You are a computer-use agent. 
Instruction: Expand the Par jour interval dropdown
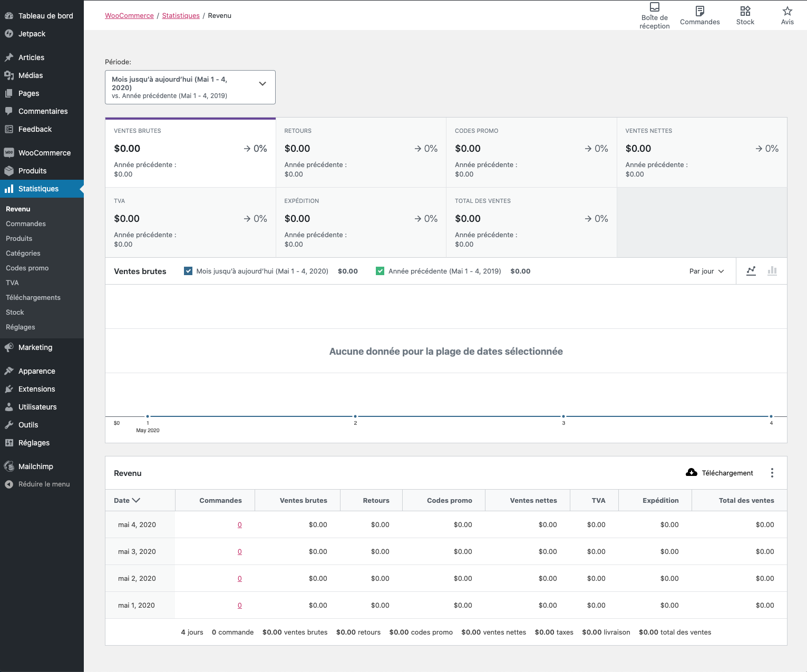click(x=707, y=271)
